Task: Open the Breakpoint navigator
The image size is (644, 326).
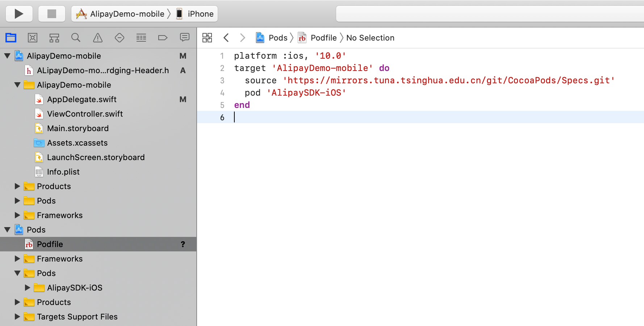Action: [x=163, y=38]
